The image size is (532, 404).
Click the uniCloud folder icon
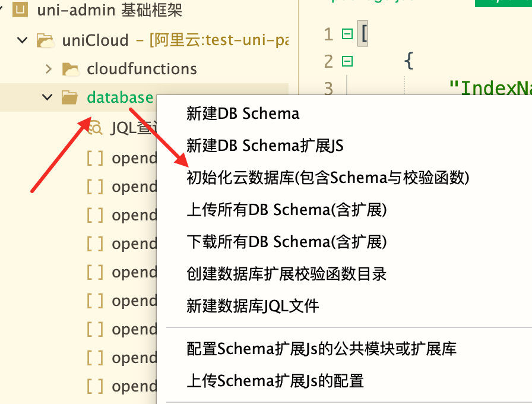(x=45, y=40)
